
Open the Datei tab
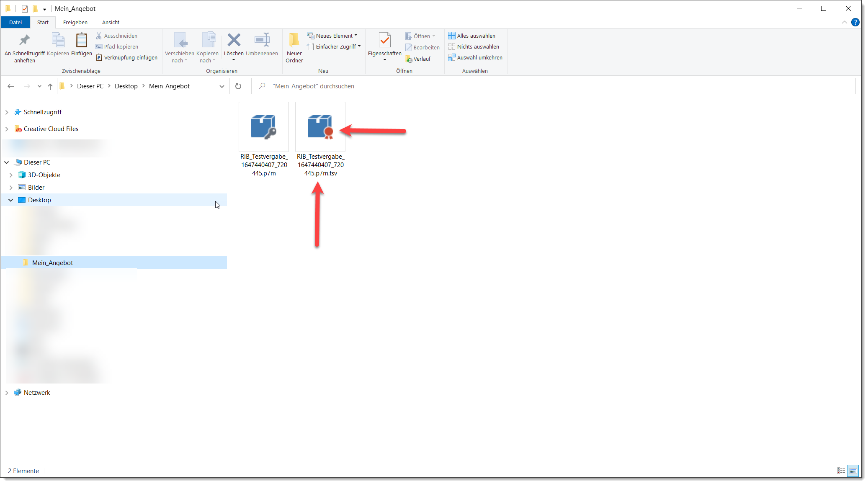[15, 23]
